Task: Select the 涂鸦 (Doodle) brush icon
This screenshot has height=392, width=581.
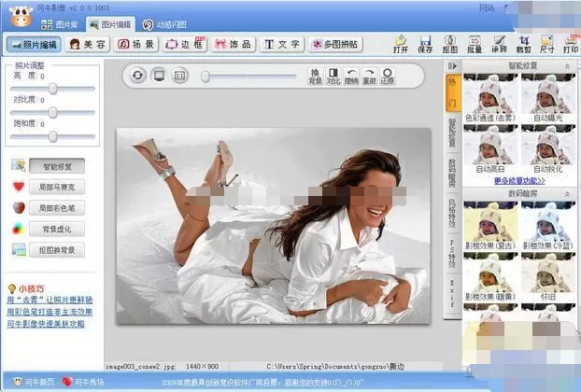Action: pos(499,44)
